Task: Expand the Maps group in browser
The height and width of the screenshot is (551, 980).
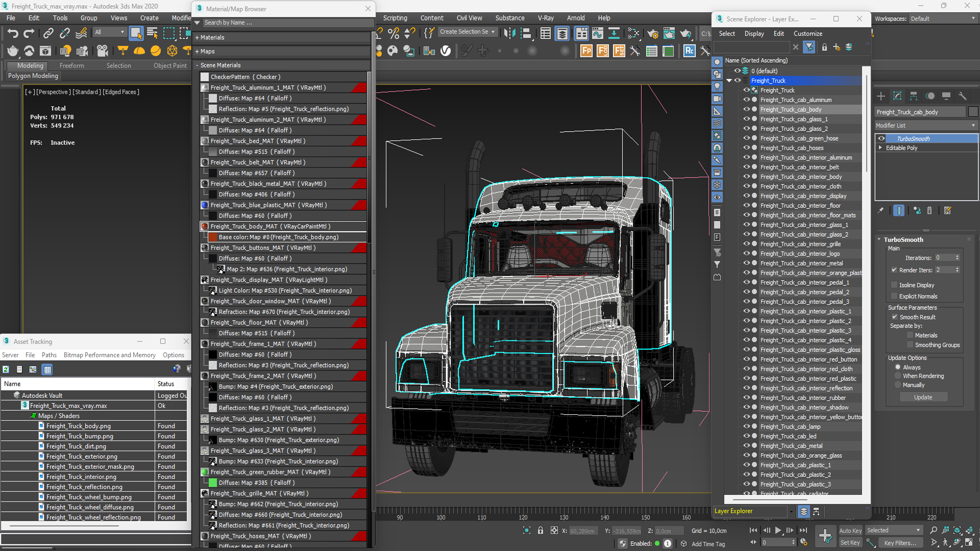Action: [197, 51]
